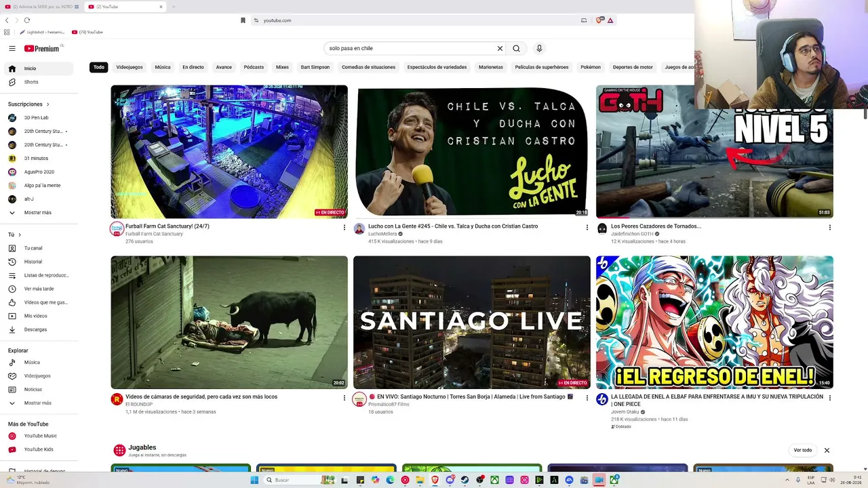Close the Jugables section with the X
Image resolution: width=868 pixels, height=488 pixels.
[x=827, y=450]
